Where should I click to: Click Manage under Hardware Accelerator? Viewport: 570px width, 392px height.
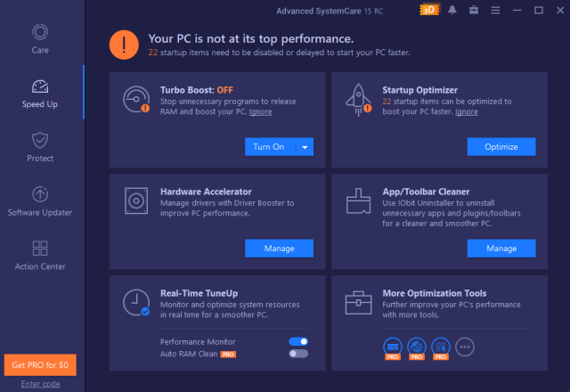[279, 249]
